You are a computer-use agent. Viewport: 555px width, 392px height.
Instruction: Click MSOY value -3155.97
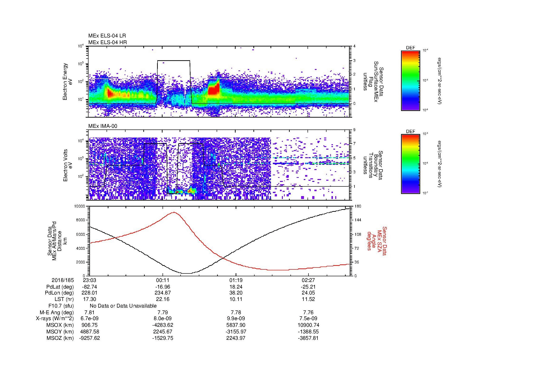coord(236,332)
